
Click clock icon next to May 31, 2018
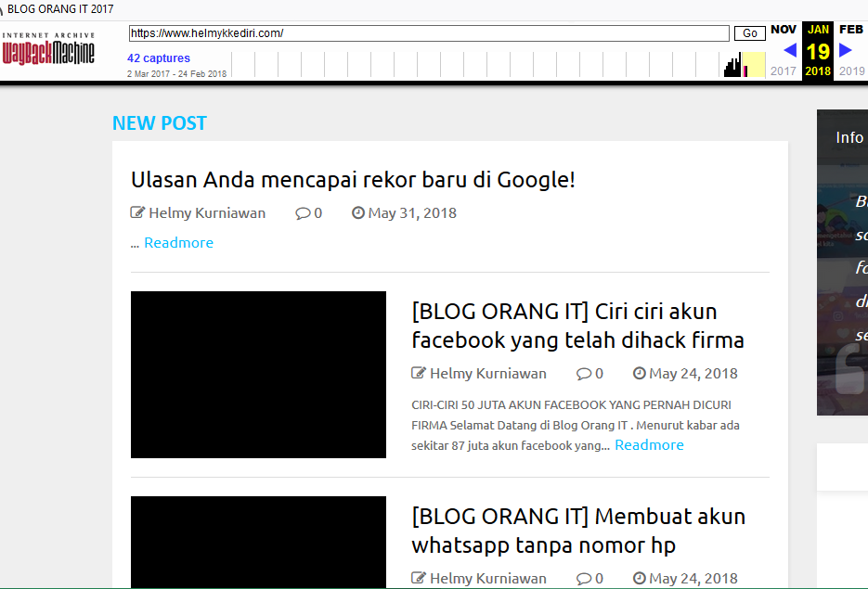pyautogui.click(x=358, y=212)
